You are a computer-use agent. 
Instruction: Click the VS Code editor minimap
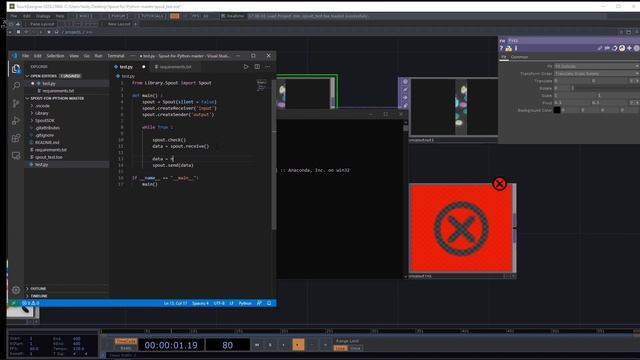point(261,86)
